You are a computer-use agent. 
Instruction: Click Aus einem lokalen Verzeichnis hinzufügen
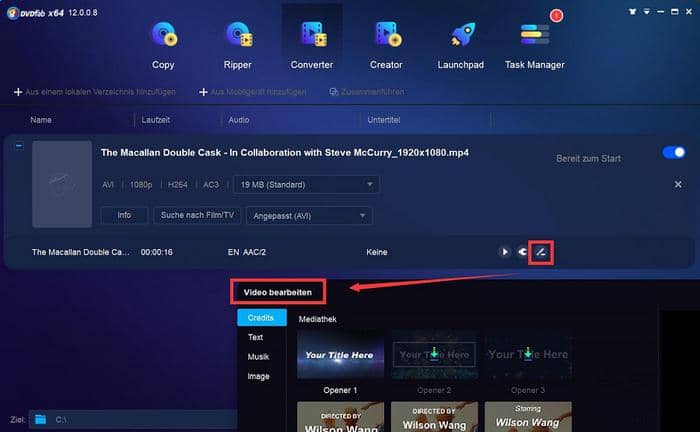[x=100, y=92]
